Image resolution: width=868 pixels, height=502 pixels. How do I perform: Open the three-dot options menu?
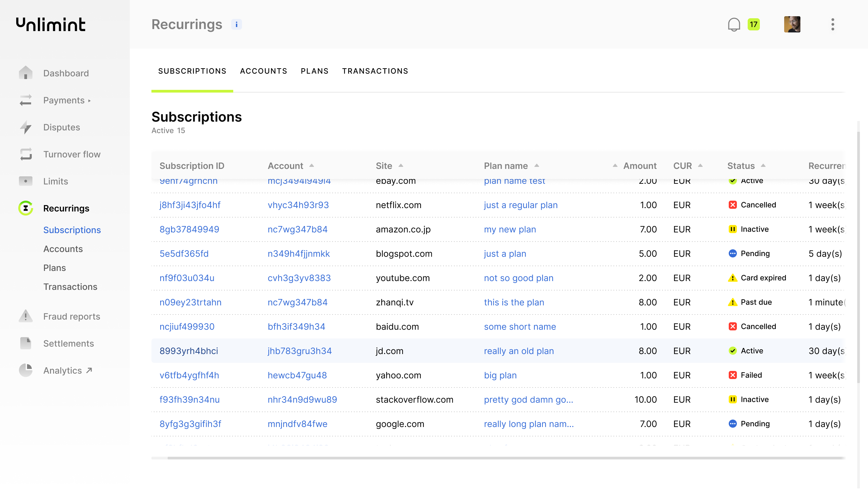(x=833, y=24)
